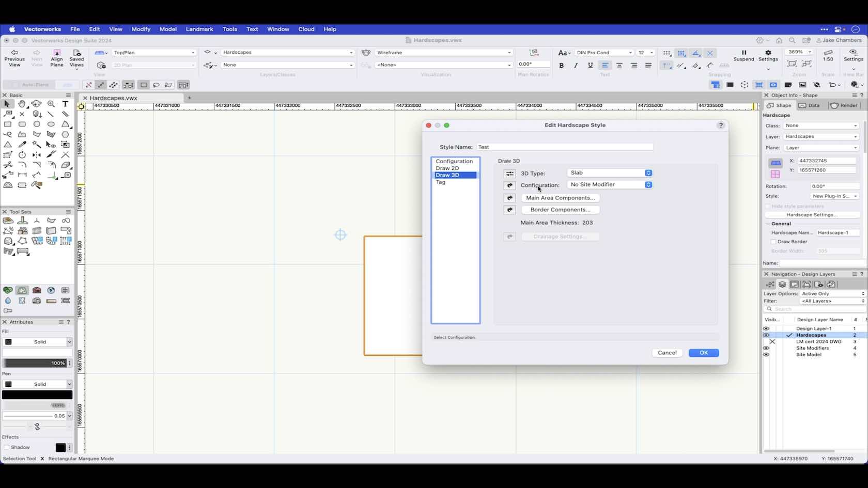Open Class dropdown in Object Info

pos(821,125)
